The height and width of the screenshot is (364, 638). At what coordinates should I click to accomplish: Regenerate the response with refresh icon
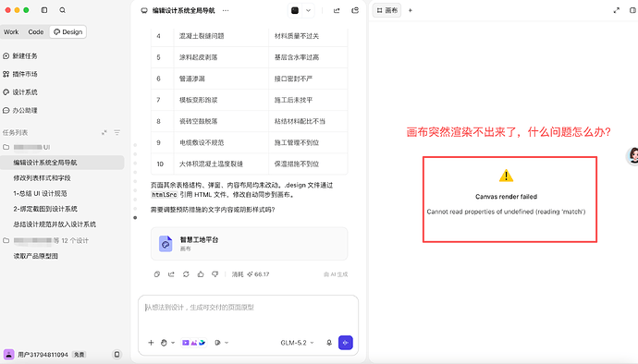tap(186, 274)
